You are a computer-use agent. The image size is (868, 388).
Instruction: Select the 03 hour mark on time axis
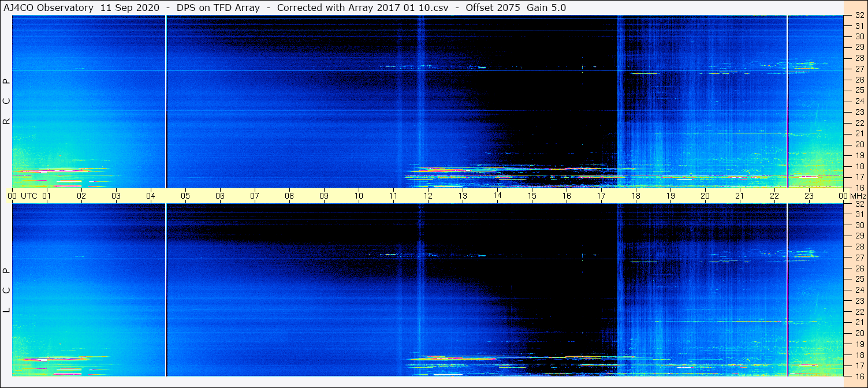116,196
